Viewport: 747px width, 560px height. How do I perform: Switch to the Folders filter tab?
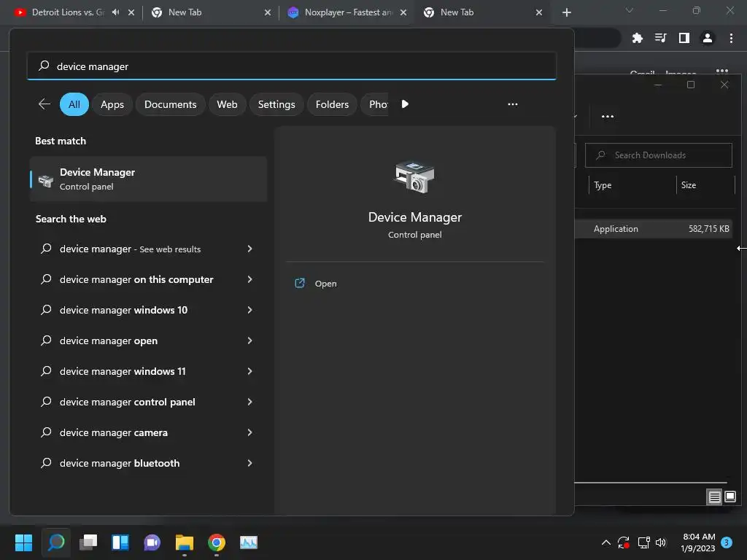click(332, 104)
